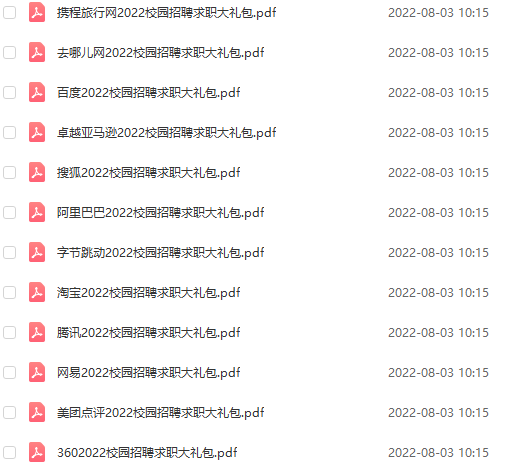
Task: Select checkbox beside 百度2022 file
Action: [9, 92]
